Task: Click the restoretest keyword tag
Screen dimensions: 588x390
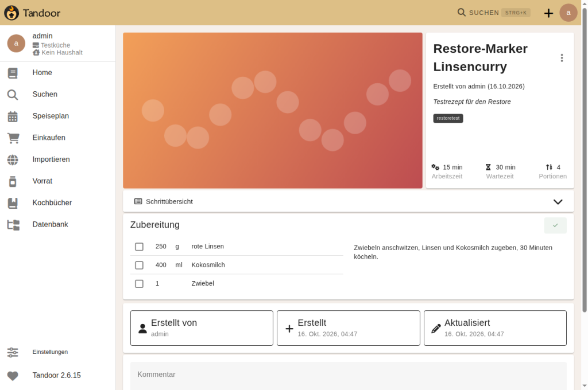Action: [448, 118]
